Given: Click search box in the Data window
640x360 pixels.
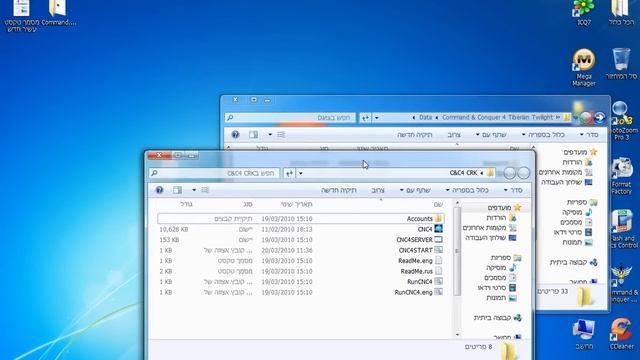Looking at the screenshot, I should pos(290,118).
